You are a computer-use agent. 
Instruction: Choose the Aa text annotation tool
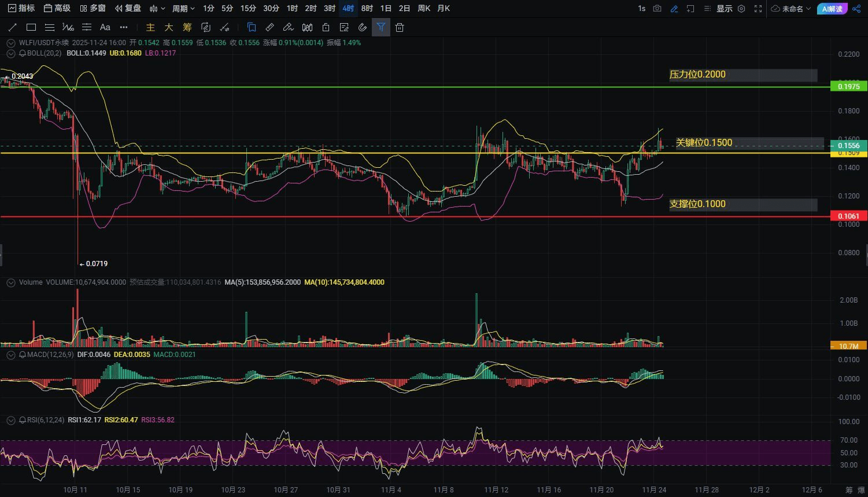point(105,27)
